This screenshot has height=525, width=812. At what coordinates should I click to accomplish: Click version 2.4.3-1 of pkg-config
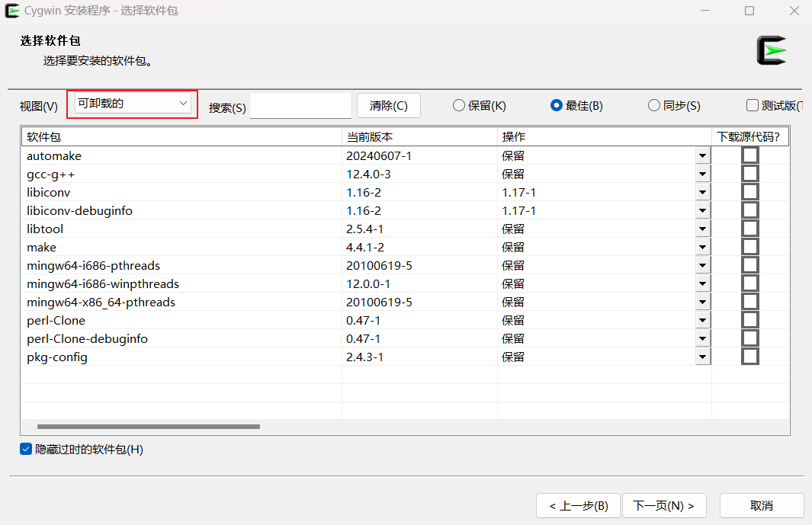[x=364, y=357]
